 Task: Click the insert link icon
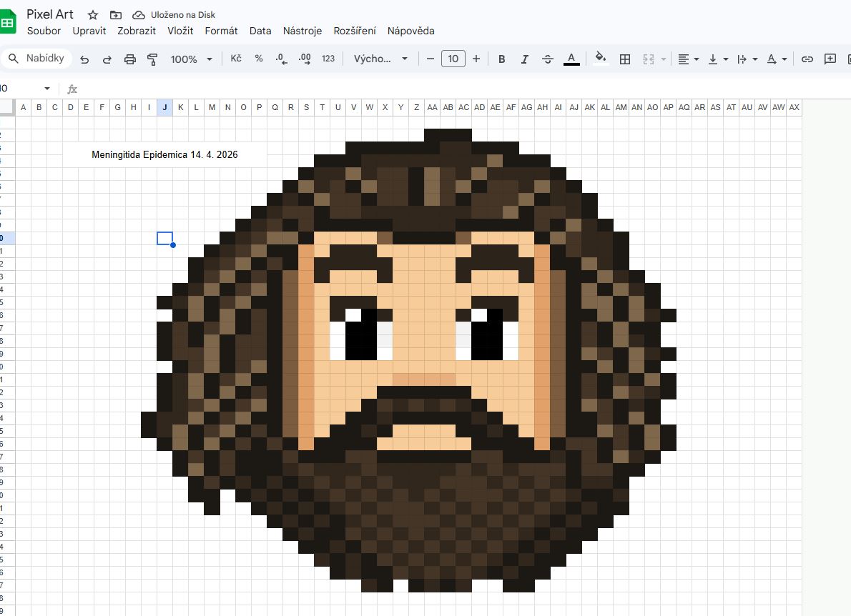pyautogui.click(x=807, y=59)
